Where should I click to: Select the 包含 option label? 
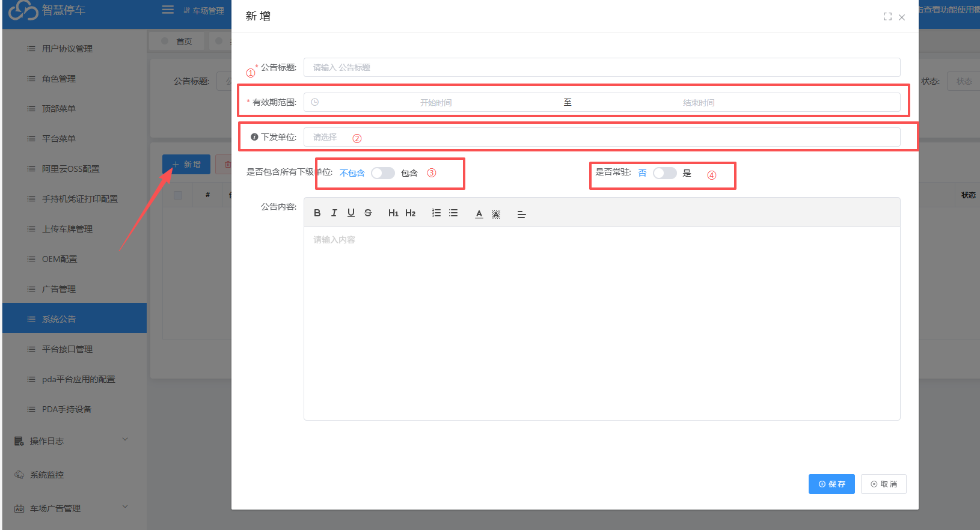pos(409,173)
